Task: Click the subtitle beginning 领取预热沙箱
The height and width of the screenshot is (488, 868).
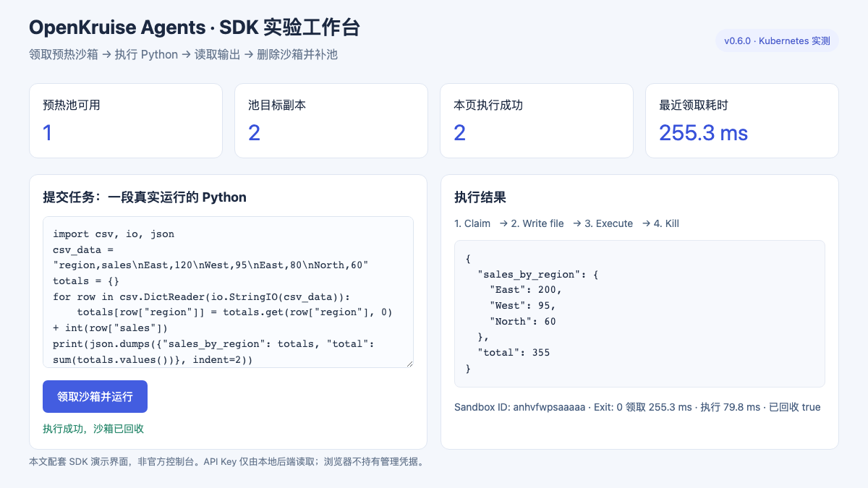Action: click(183, 54)
